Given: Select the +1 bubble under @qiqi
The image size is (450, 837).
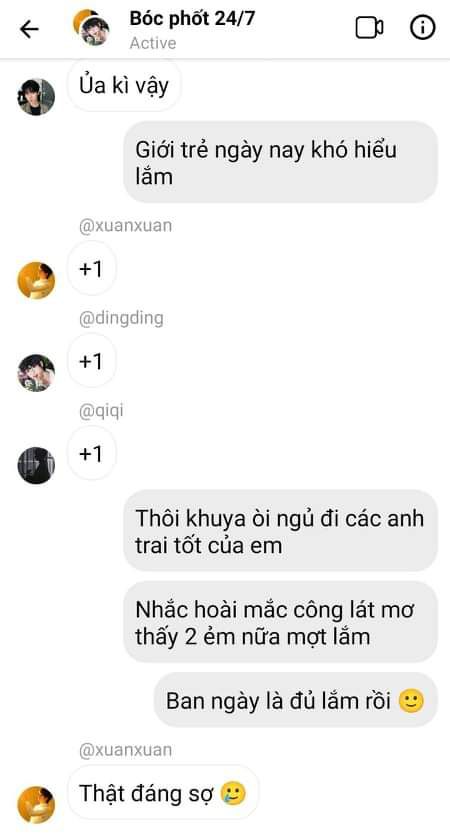Looking at the screenshot, I should click(x=91, y=454).
